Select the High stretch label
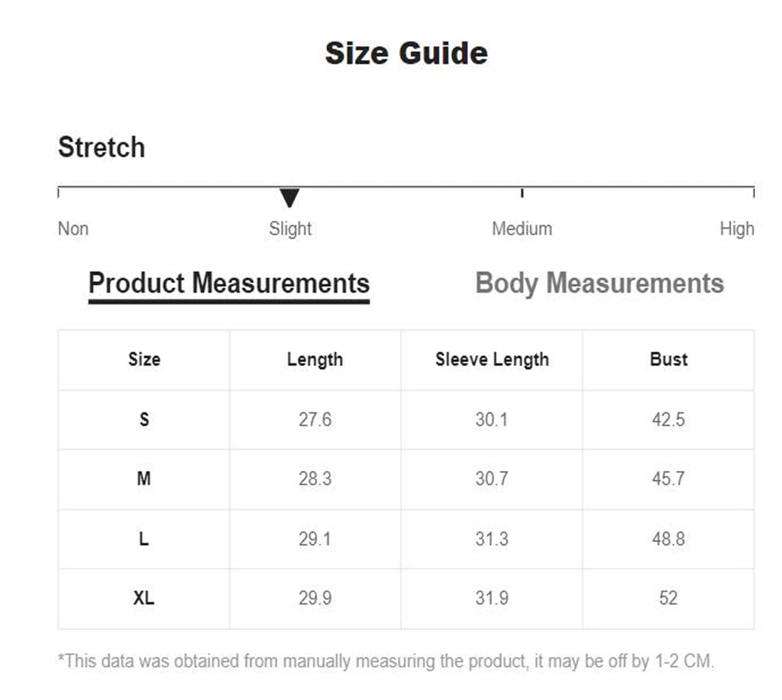782x700 pixels. 736,229
